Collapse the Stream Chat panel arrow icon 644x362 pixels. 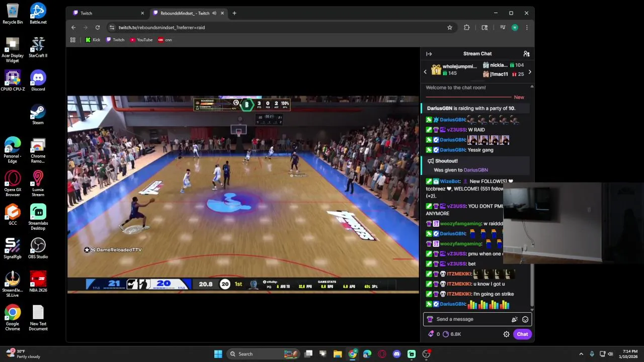[429, 54]
